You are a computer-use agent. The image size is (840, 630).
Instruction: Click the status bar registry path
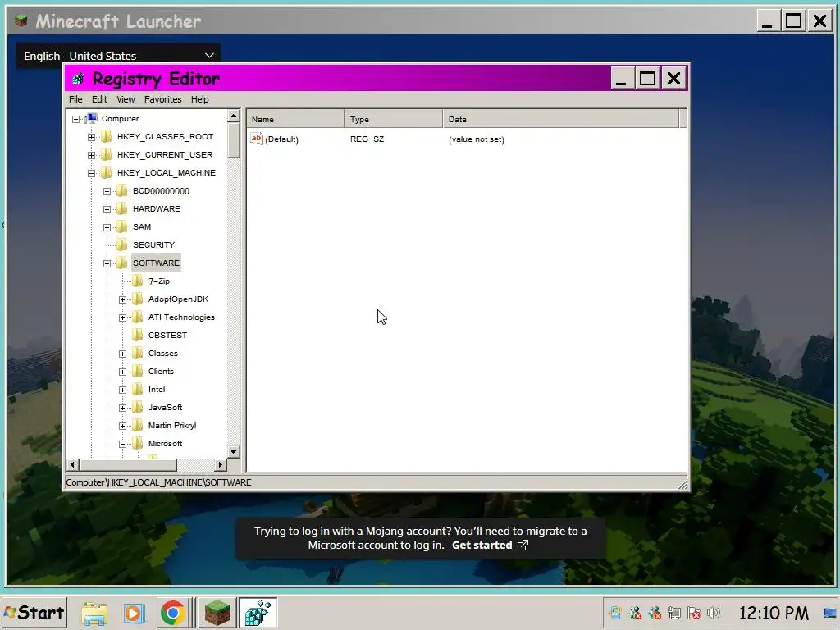(158, 482)
